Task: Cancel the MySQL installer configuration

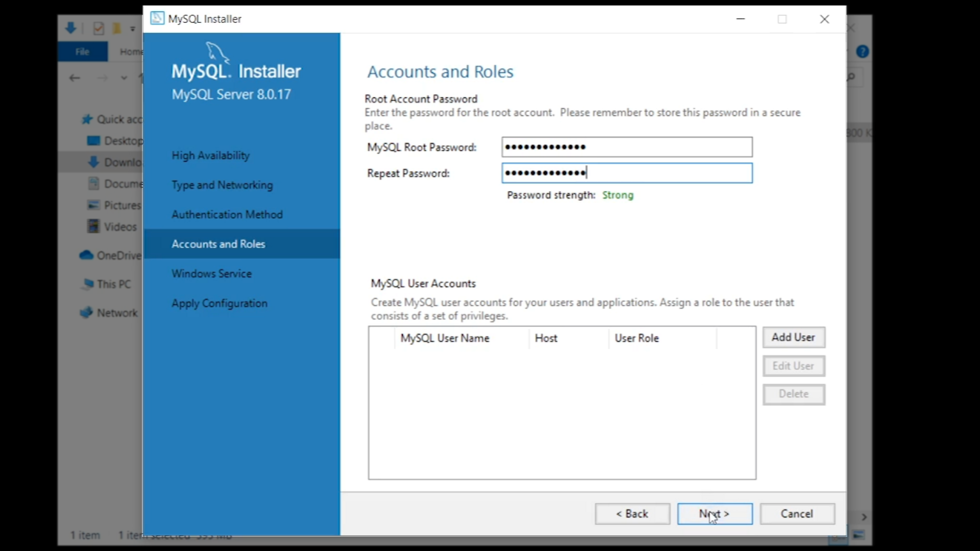Action: (x=797, y=514)
